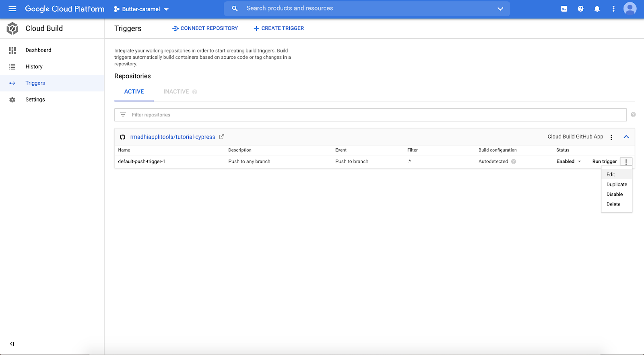
Task: Click CREATE TRIGGER button
Action: point(279,28)
